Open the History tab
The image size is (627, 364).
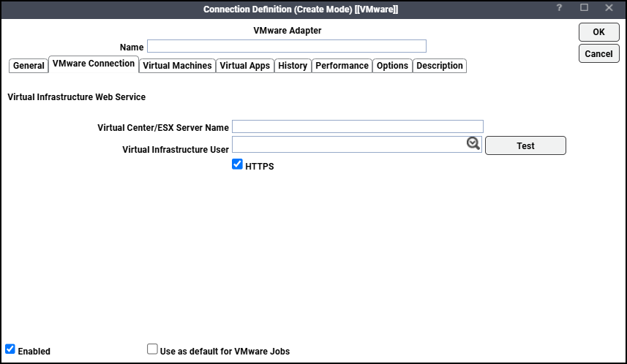coord(293,66)
